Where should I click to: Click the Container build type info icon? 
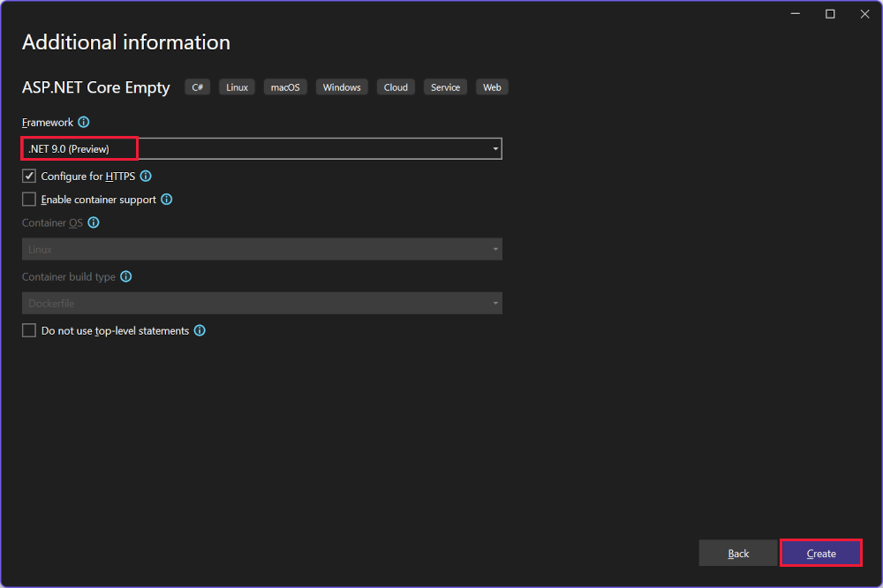[125, 276]
